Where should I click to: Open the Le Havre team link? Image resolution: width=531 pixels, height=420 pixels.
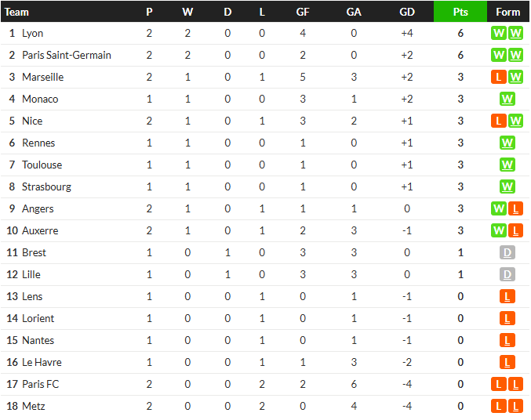(x=42, y=362)
